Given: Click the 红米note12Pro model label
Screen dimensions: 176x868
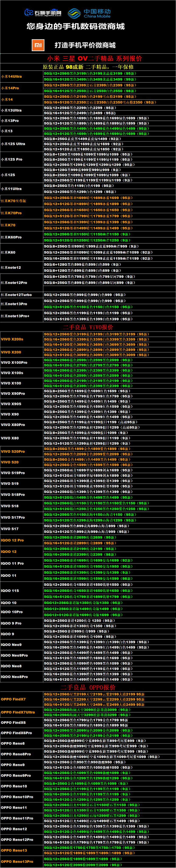Looking at the screenshot, I should pos(14,283).
